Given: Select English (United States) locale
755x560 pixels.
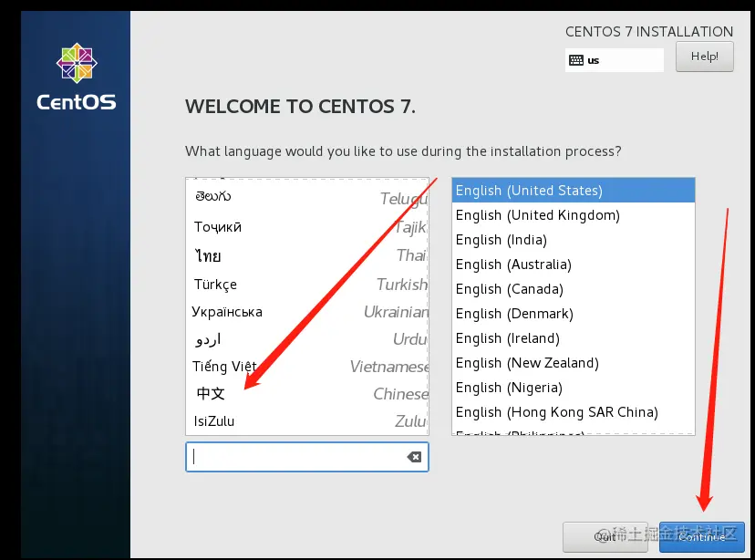Looking at the screenshot, I should click(573, 191).
